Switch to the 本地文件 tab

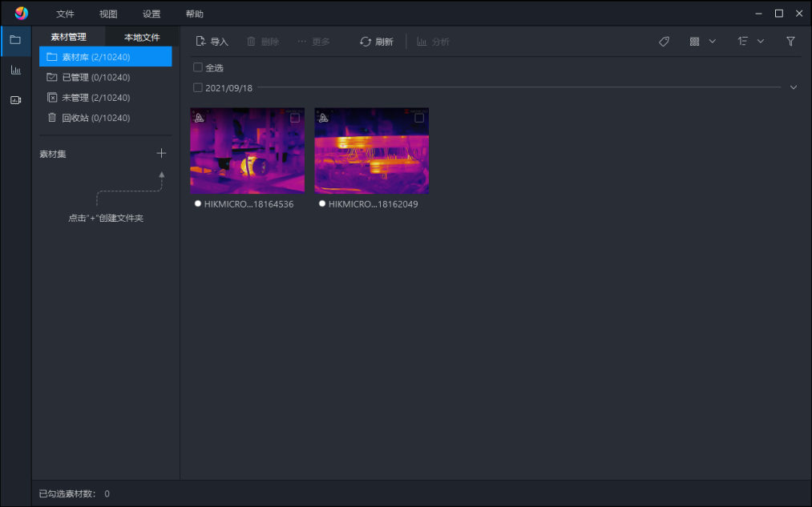142,38
